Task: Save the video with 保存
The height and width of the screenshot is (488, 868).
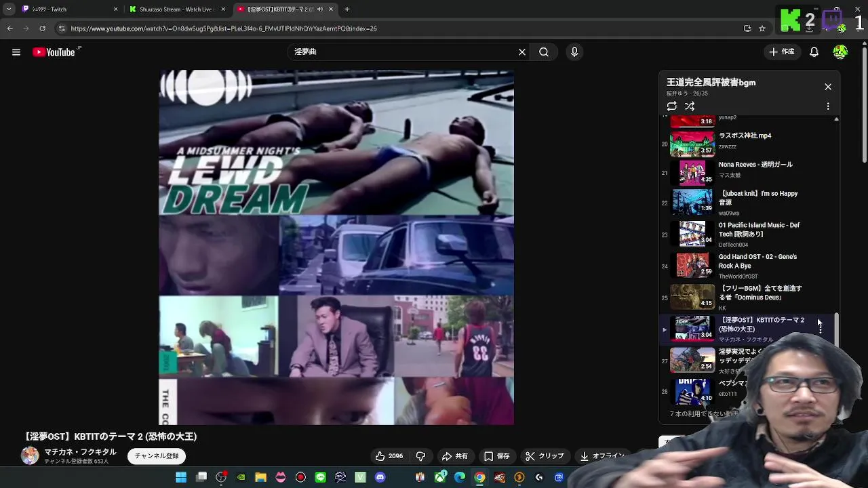Action: pos(496,456)
